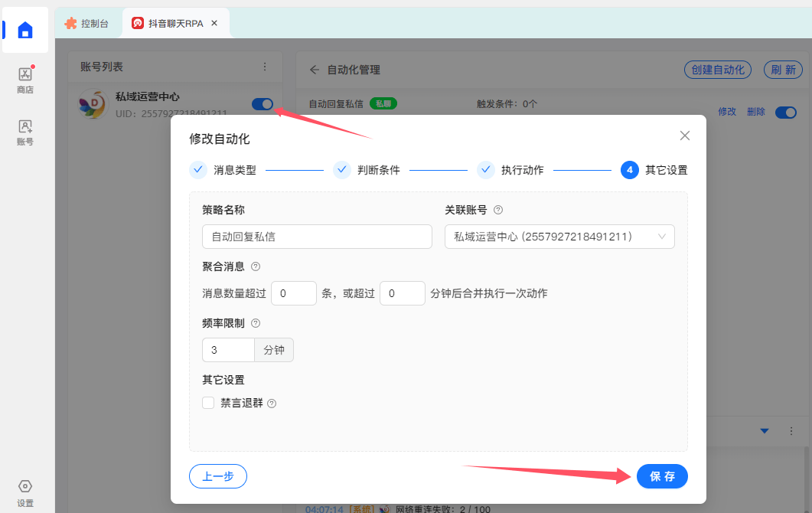The height and width of the screenshot is (513, 812).
Task: Open 设置 settings in the sidebar
Action: (25, 493)
